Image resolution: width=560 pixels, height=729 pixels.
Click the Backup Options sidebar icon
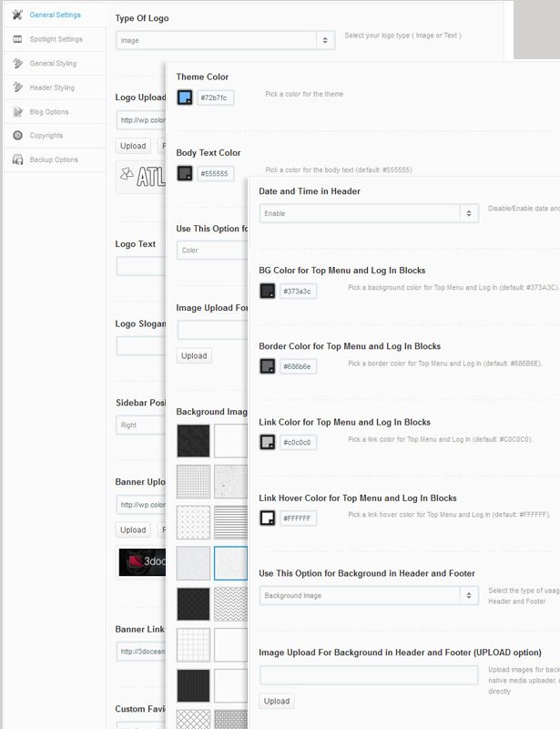click(18, 159)
